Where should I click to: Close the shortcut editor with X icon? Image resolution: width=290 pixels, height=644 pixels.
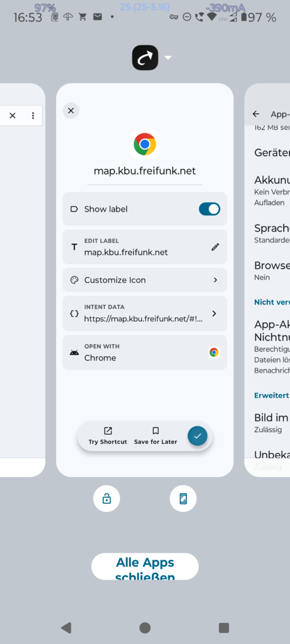[x=70, y=110]
